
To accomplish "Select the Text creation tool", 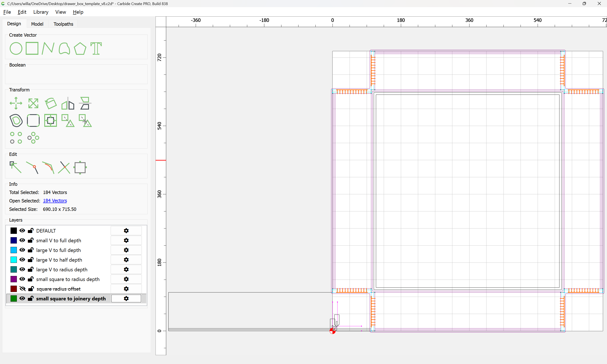I will tap(96, 48).
